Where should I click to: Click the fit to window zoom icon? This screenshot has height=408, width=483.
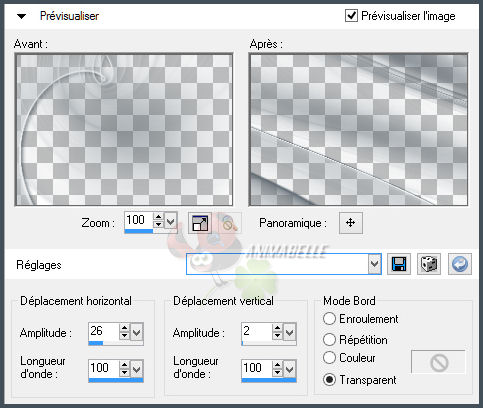pyautogui.click(x=200, y=223)
